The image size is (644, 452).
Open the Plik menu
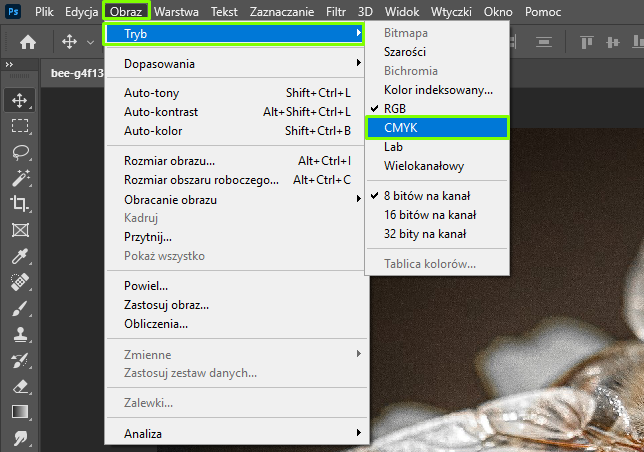[44, 12]
